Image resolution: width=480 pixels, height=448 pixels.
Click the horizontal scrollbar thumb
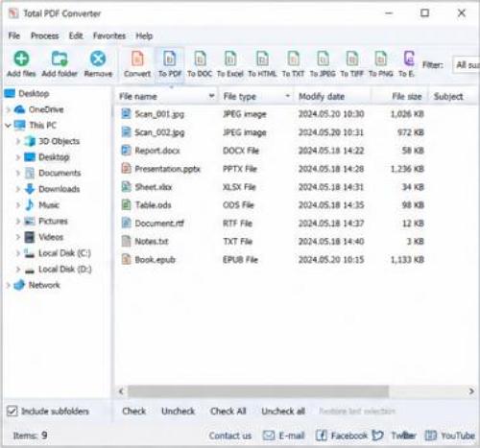pyautogui.click(x=258, y=391)
